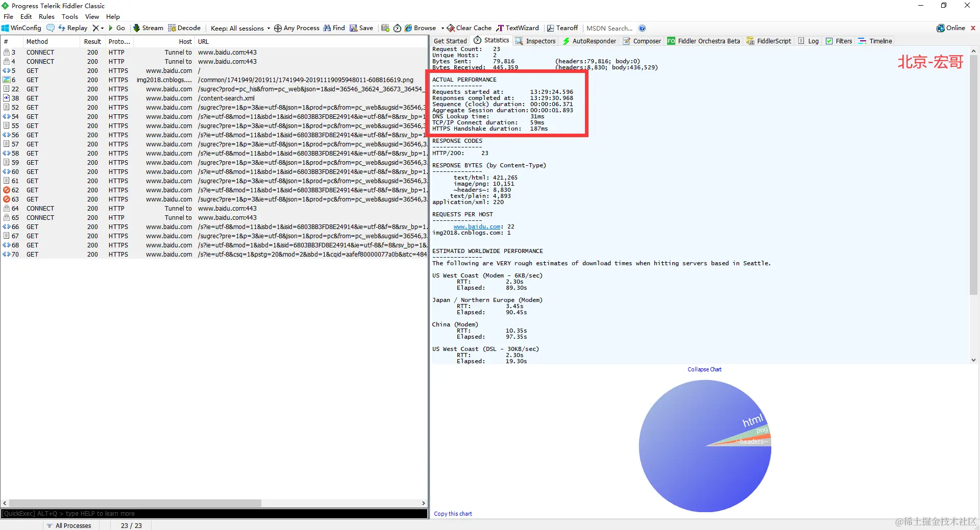Click the 23 / 23 session count
Screen dimensions: 980x530
(131, 525)
